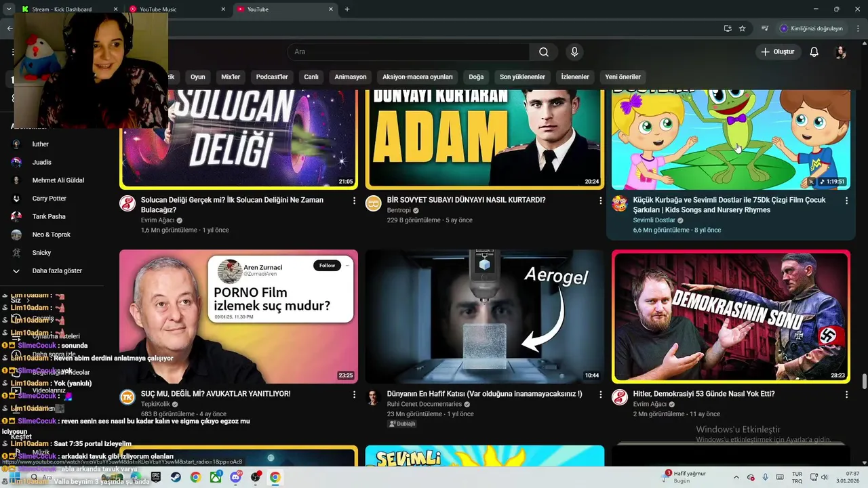This screenshot has width=868, height=488.
Task: Open new Chrome tab with plus button
Action: (x=347, y=9)
